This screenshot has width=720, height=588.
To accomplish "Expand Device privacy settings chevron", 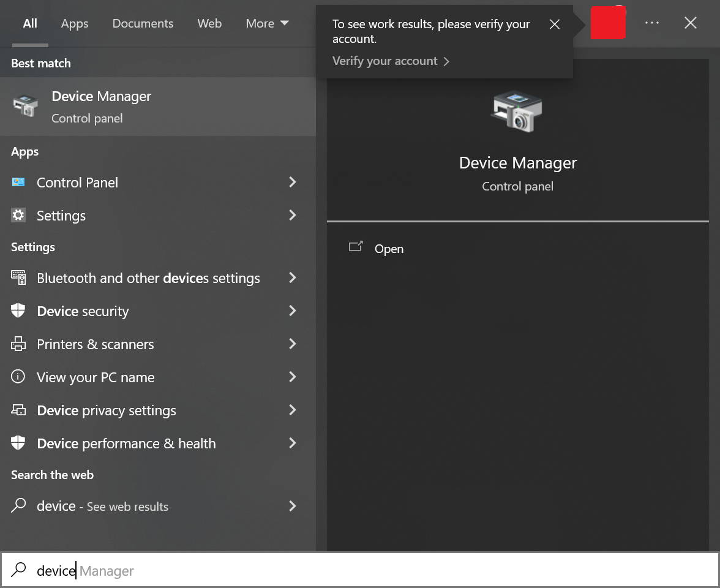I will [x=293, y=410].
